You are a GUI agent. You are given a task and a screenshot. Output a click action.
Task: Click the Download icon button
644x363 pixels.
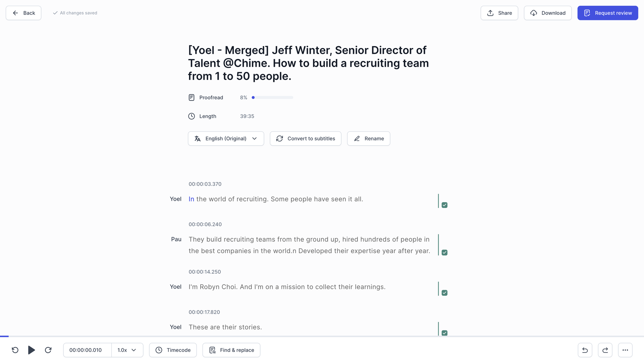(534, 13)
